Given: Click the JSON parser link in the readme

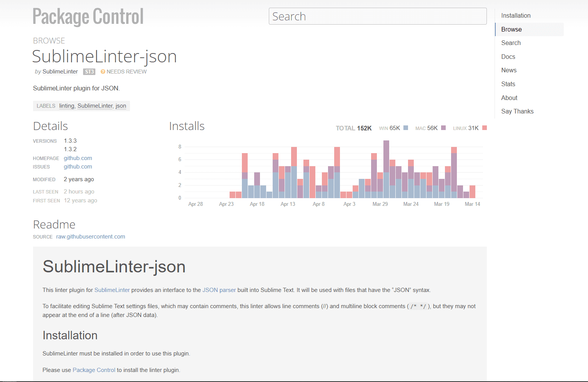Looking at the screenshot, I should (x=219, y=290).
